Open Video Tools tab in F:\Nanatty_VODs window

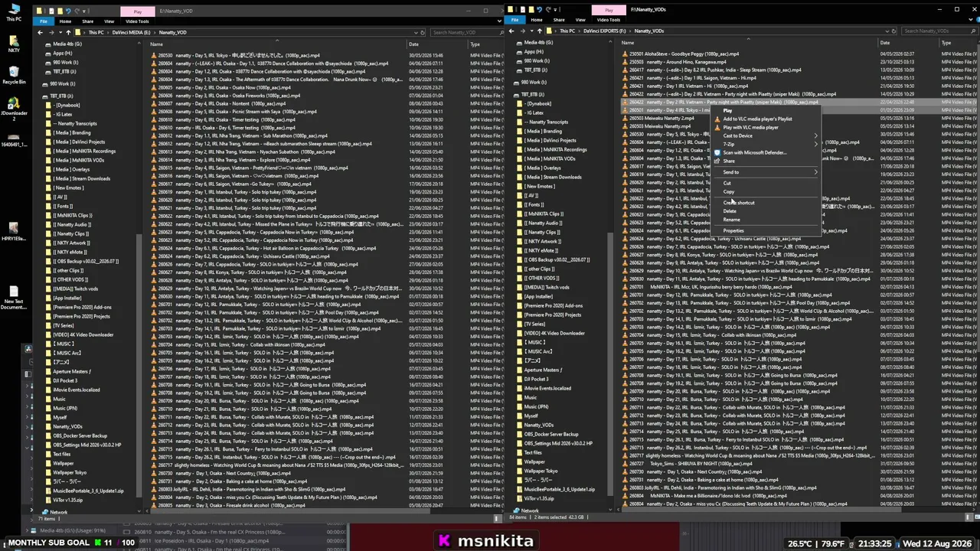coord(608,20)
